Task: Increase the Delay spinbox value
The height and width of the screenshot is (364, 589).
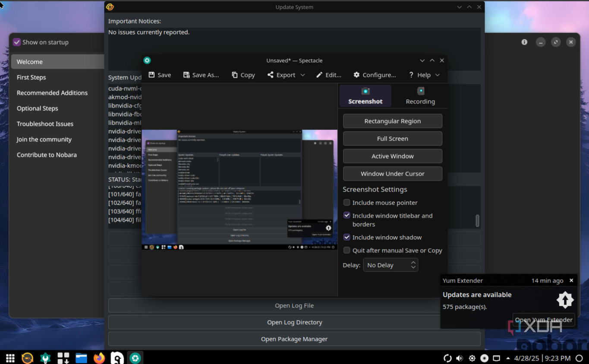Action: tap(413, 262)
